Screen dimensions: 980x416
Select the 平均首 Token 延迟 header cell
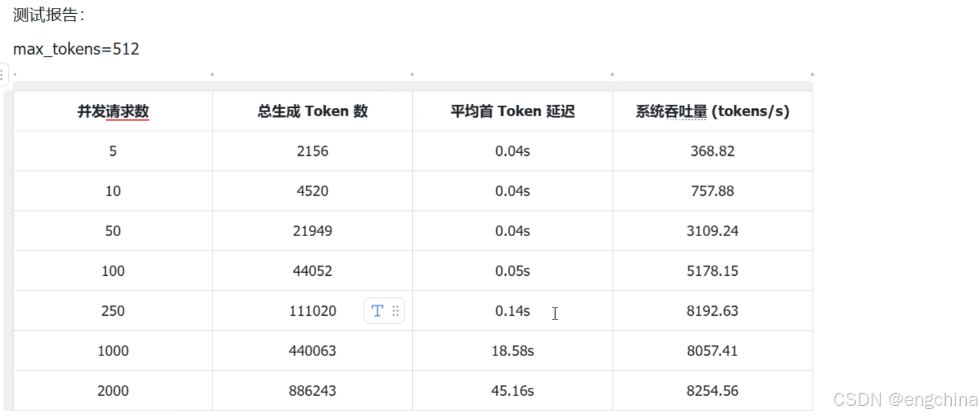(x=513, y=111)
